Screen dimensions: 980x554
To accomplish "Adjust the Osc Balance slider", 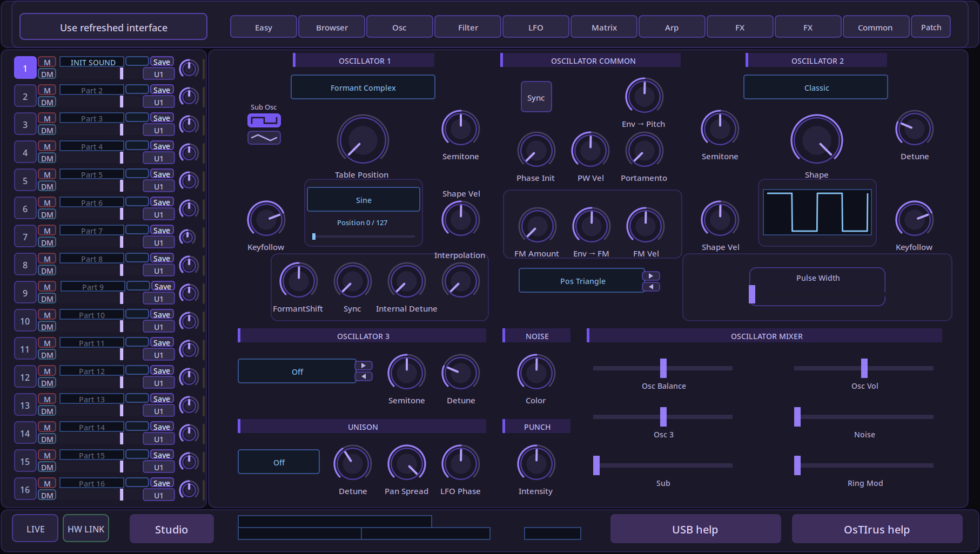I will 663,368.
